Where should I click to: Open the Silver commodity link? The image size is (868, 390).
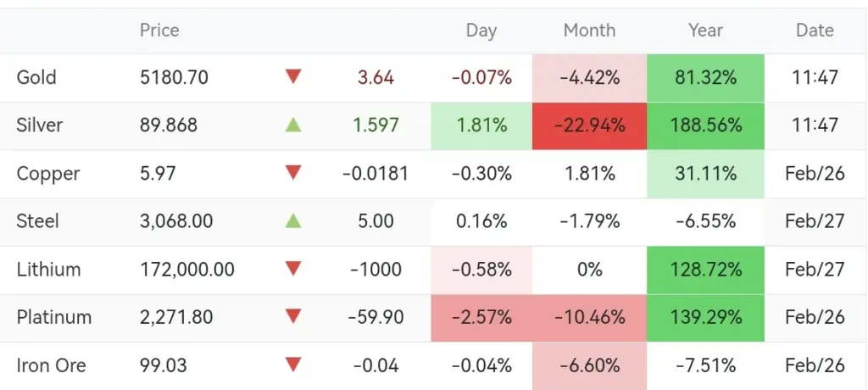[x=40, y=125]
